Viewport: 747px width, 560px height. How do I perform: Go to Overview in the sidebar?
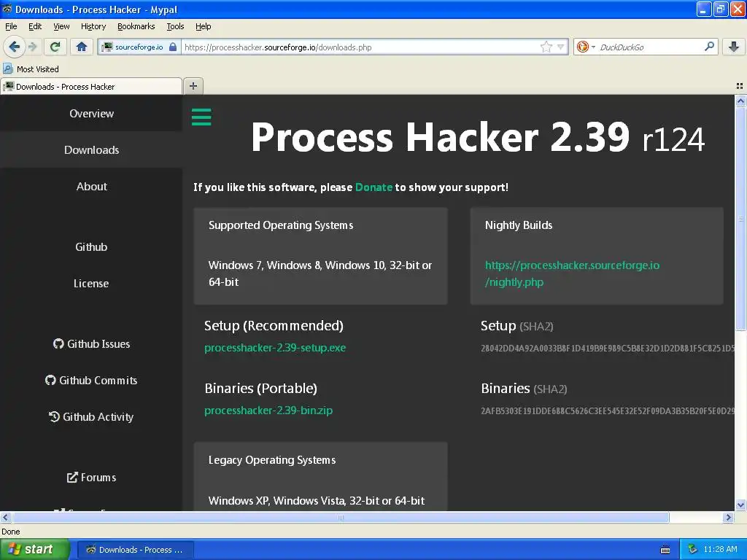click(91, 113)
